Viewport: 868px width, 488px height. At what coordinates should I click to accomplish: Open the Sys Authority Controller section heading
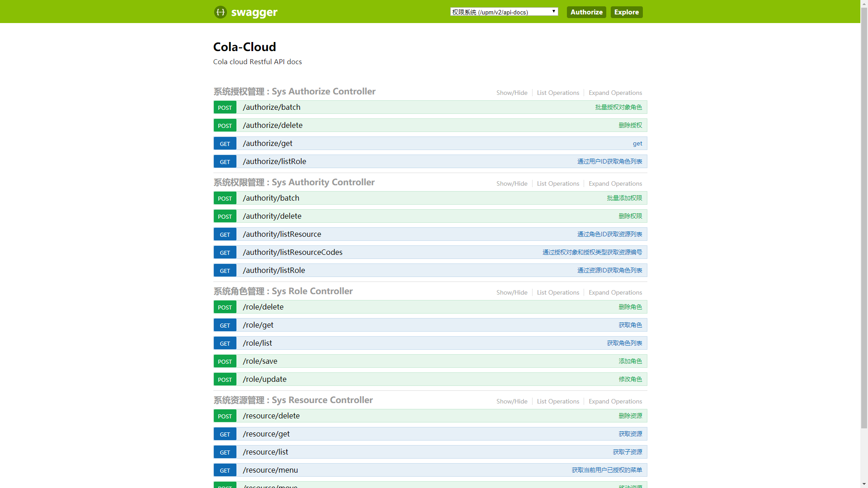click(x=294, y=182)
